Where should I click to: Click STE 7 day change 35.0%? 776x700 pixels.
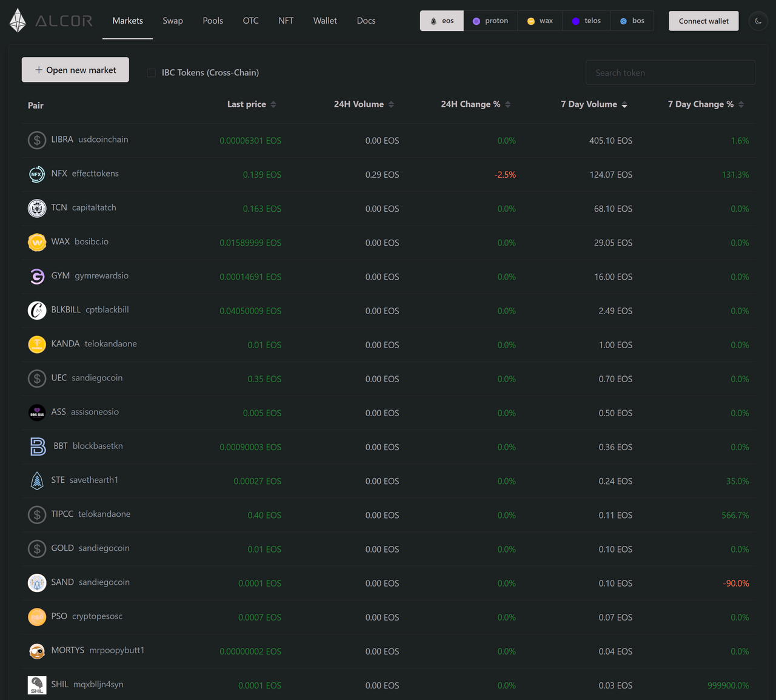[x=738, y=481]
